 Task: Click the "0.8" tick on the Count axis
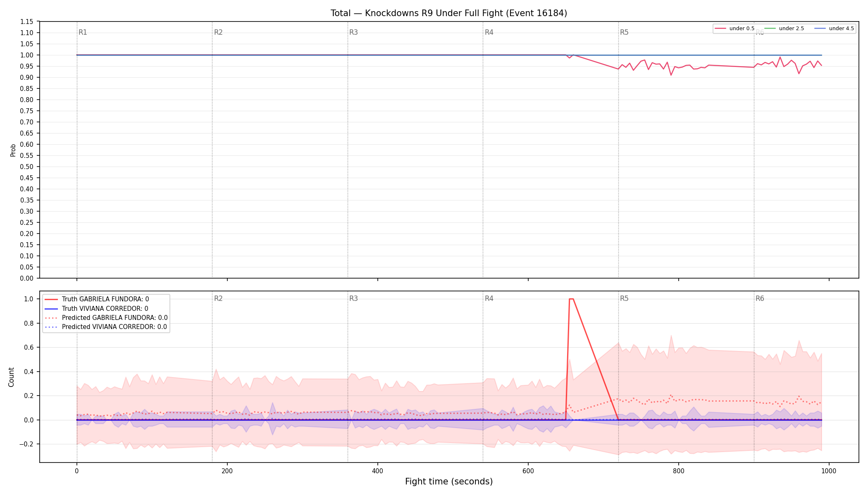[x=29, y=323]
